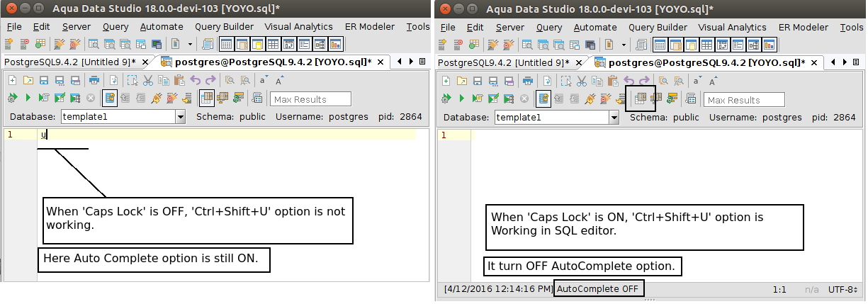This screenshot has width=868, height=304.
Task: Toggle Auto Complete grid icon in right window
Action: (x=641, y=98)
